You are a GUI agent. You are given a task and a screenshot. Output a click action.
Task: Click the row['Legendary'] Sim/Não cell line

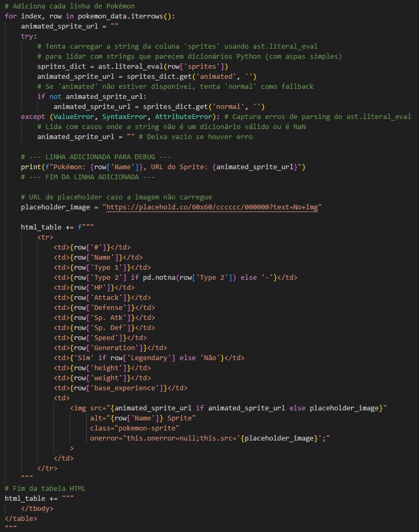[x=149, y=357]
